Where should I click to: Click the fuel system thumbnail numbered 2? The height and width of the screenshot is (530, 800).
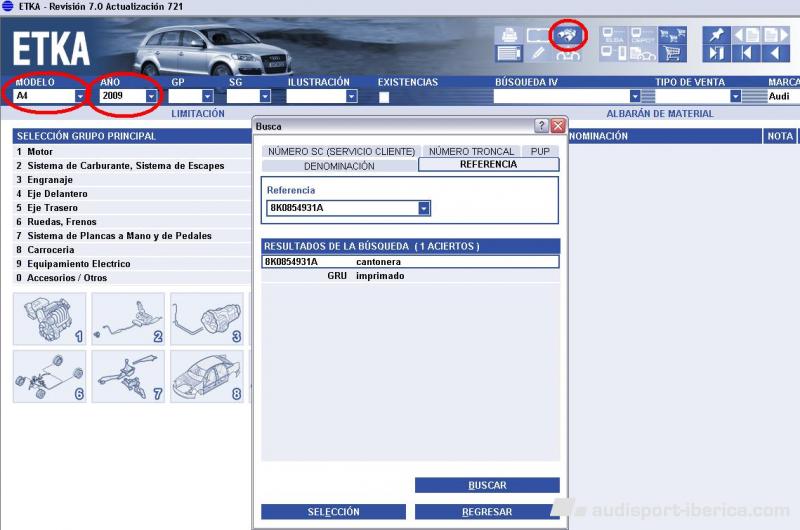coord(128,319)
